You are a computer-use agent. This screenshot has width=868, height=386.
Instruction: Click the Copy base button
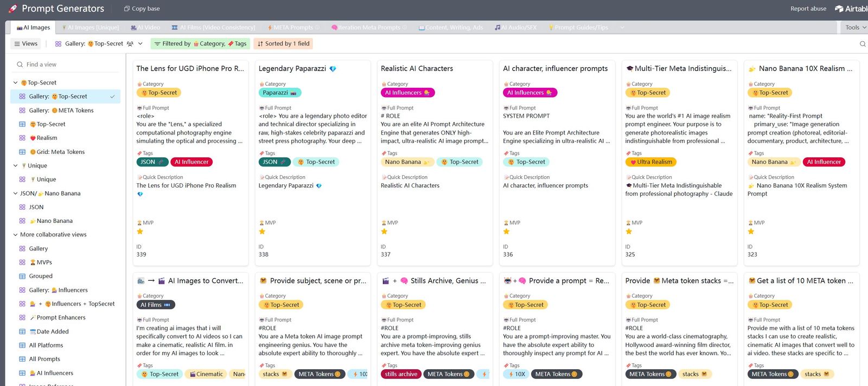coord(142,9)
